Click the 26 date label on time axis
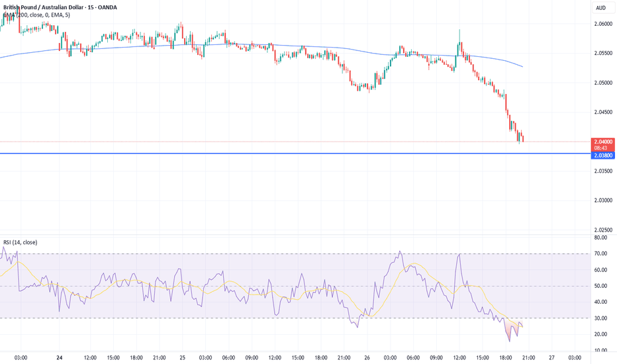The height and width of the screenshot is (364, 617). tap(367, 357)
